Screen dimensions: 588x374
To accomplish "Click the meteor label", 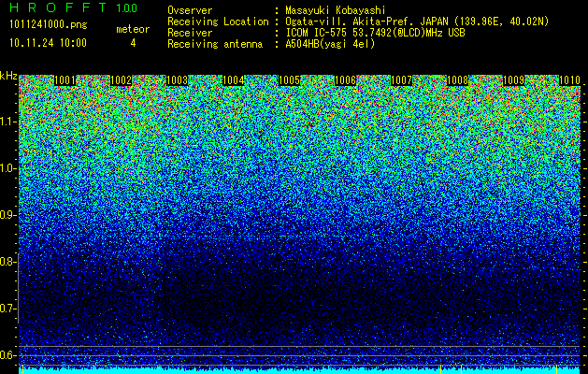I will 133,29.
